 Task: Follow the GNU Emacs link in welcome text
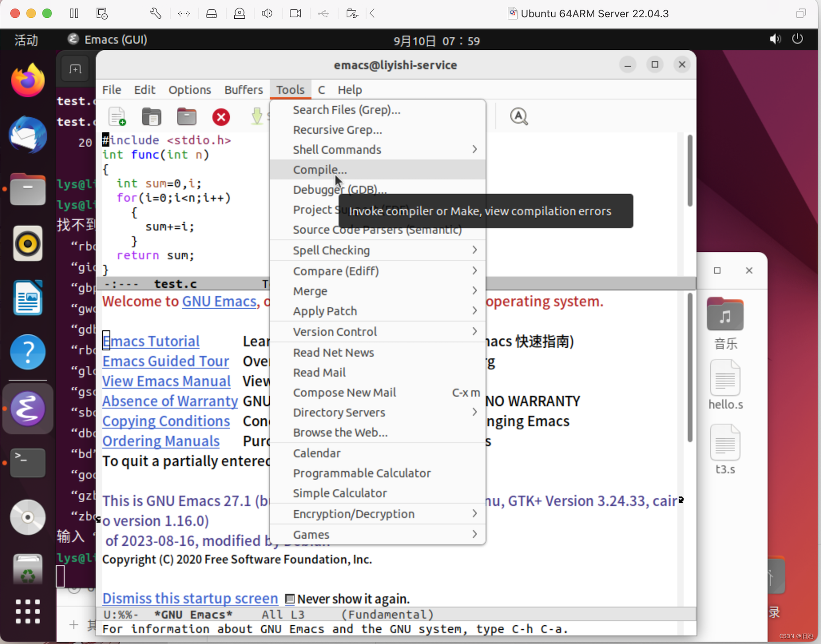[x=219, y=301]
